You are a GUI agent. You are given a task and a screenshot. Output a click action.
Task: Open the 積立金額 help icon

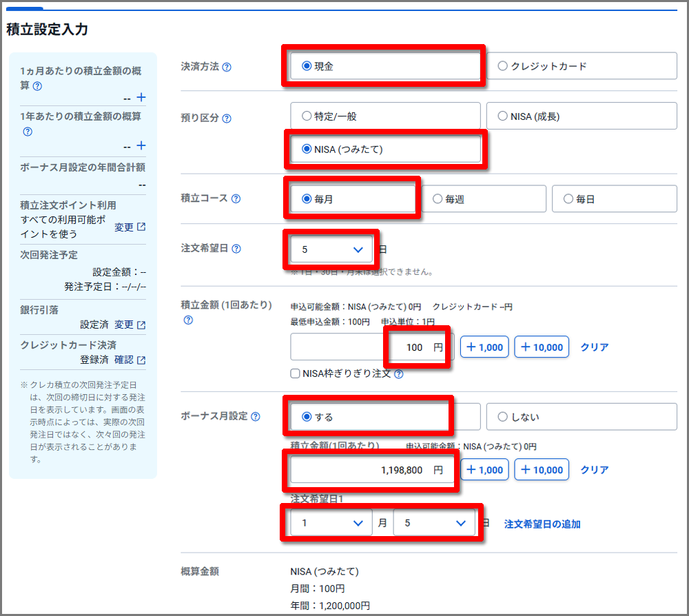187,320
